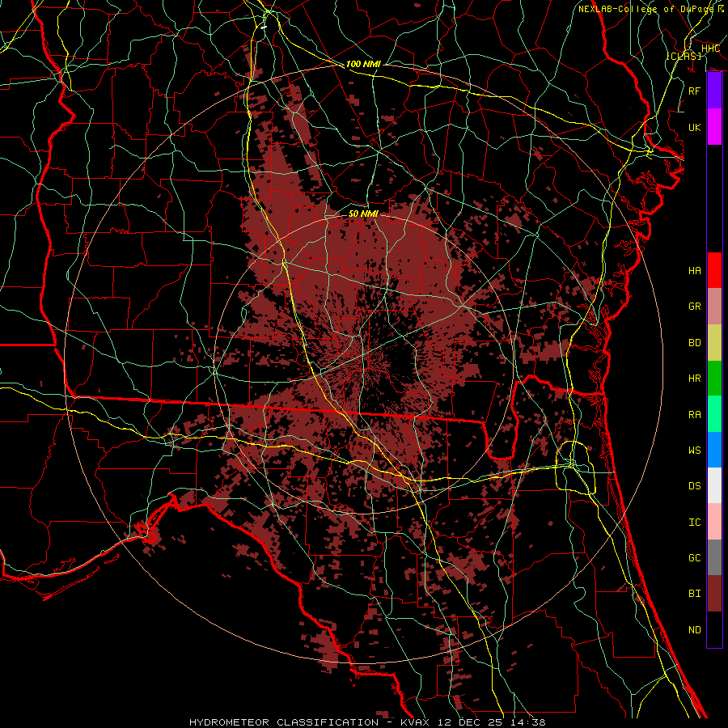Click the ND black legend swatch
Viewport: 728px width, 728px height.
coord(714,629)
